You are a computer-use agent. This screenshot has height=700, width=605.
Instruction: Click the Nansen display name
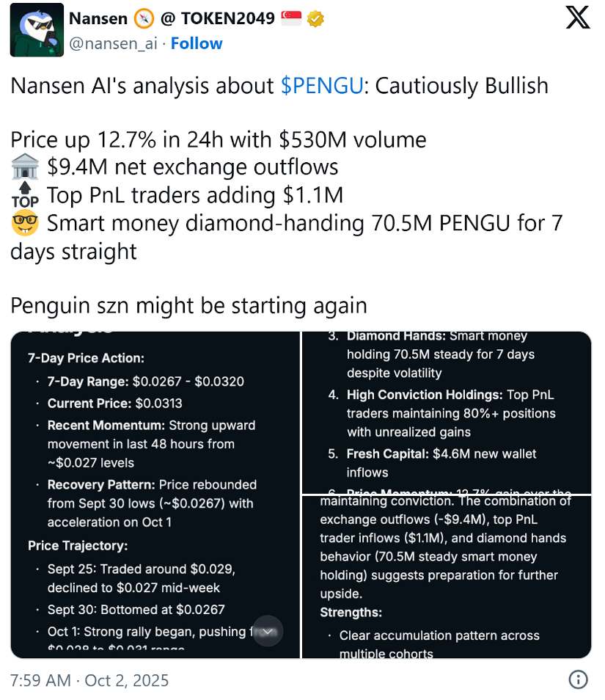click(98, 20)
